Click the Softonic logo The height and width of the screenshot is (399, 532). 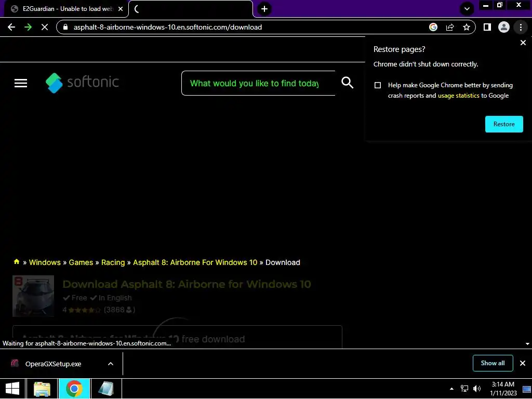(82, 83)
